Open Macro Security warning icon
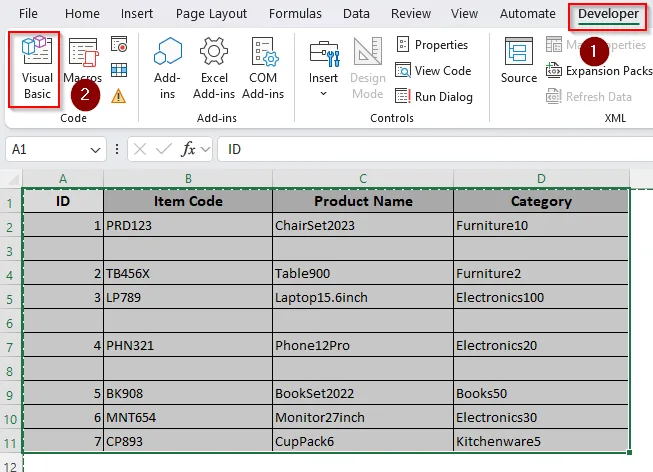653x472 pixels. [x=119, y=96]
